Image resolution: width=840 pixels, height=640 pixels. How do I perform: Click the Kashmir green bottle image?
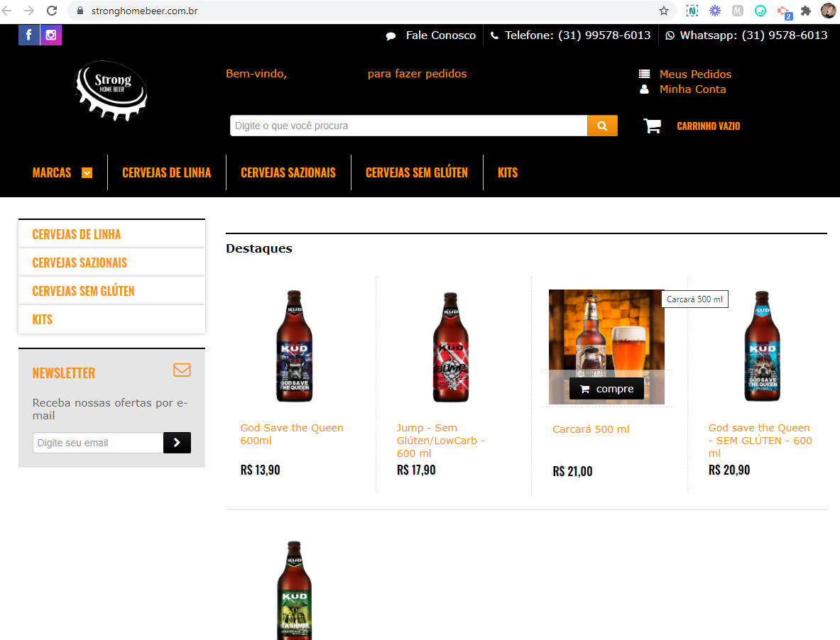point(294,591)
